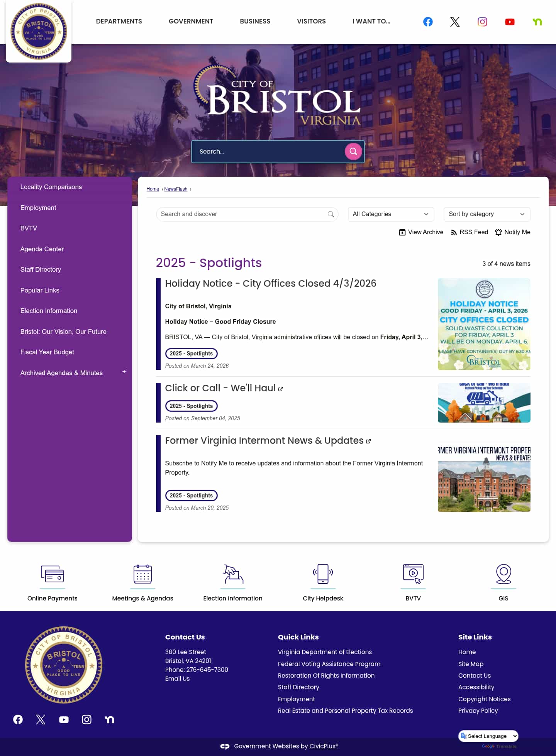
Task: Click the pink search magnifier button
Action: pyautogui.click(x=353, y=151)
